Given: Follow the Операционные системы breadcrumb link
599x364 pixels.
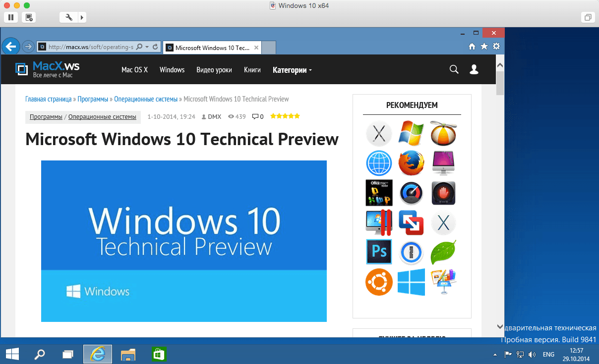Looking at the screenshot, I should coord(146,99).
